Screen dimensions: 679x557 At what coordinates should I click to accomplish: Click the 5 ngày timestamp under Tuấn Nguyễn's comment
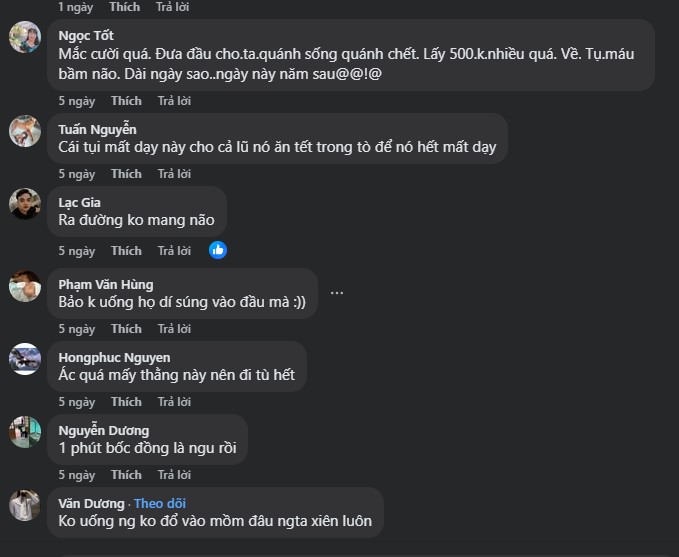(x=76, y=174)
